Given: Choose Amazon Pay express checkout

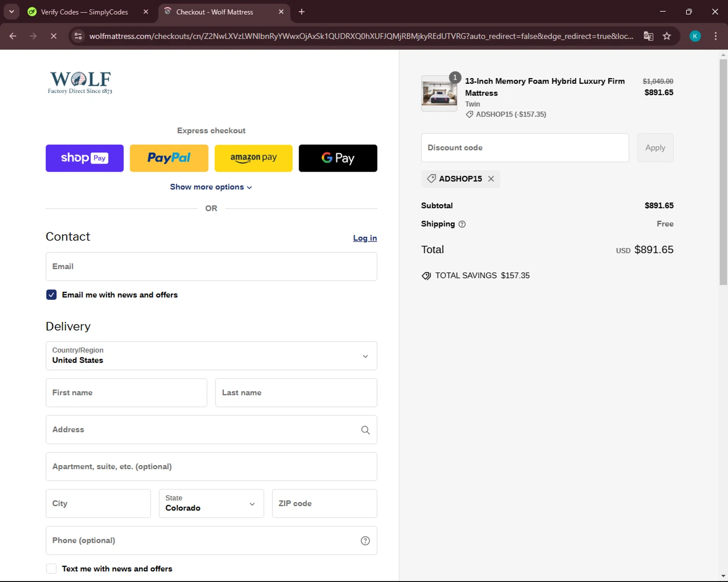Looking at the screenshot, I should [253, 158].
